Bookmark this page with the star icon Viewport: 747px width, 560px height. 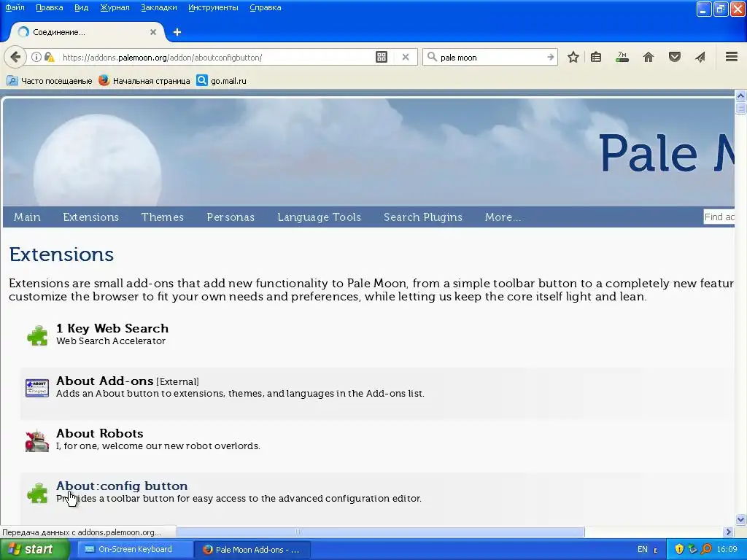573,57
